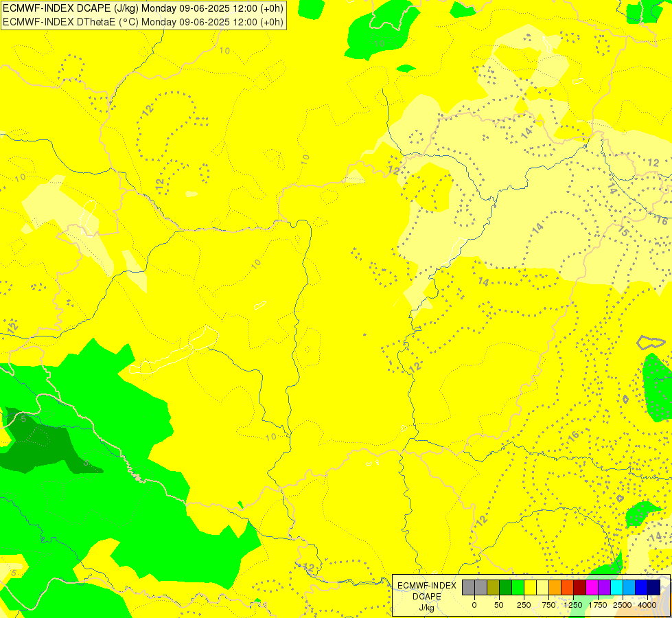Select the magenta legend swatch
This screenshot has height=618, width=672.
pos(592,588)
